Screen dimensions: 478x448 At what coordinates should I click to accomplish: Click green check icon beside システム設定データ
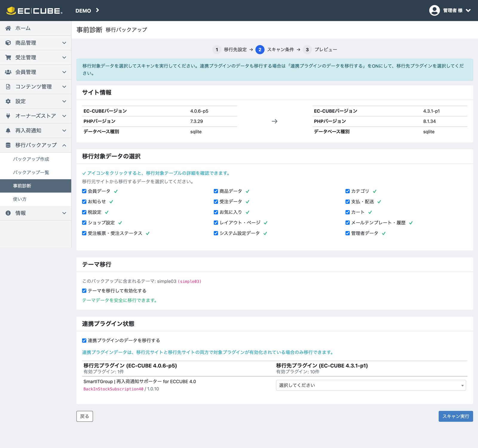[x=265, y=233]
